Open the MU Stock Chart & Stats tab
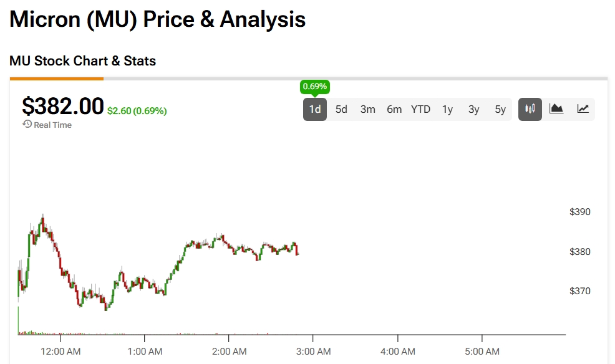Viewport: 615px width, 364px height. 82,61
